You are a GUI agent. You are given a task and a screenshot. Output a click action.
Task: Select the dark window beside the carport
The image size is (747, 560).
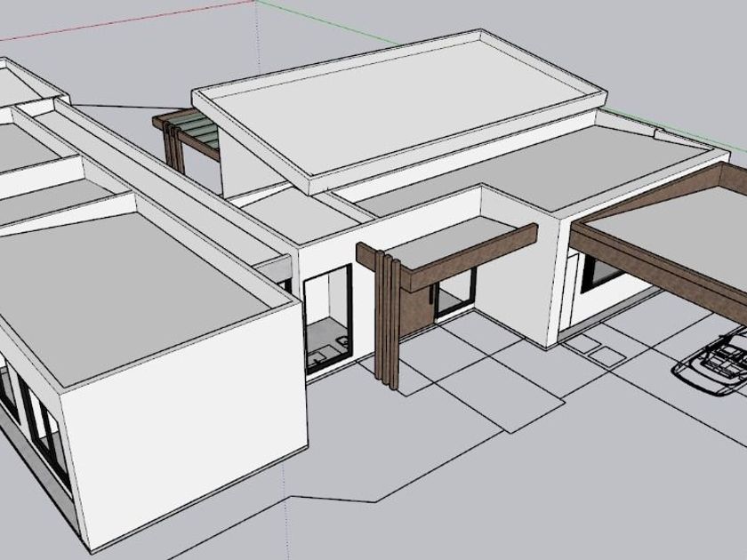(601, 274)
